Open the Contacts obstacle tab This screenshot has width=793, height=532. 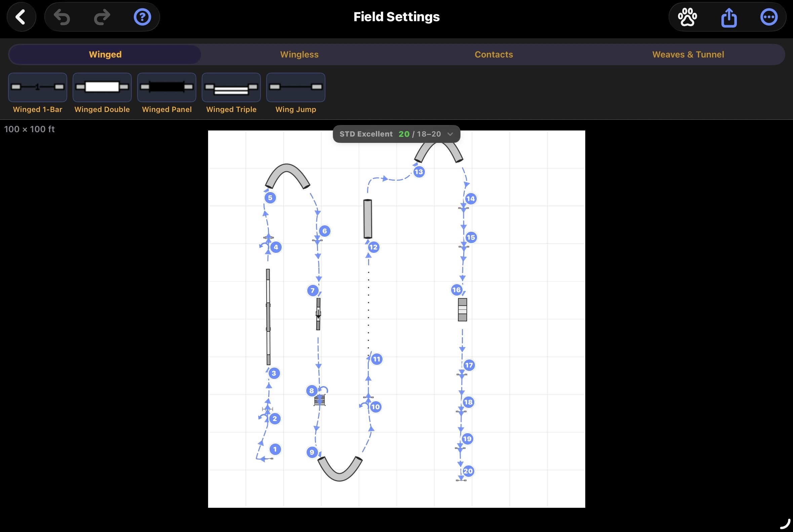pyautogui.click(x=494, y=54)
